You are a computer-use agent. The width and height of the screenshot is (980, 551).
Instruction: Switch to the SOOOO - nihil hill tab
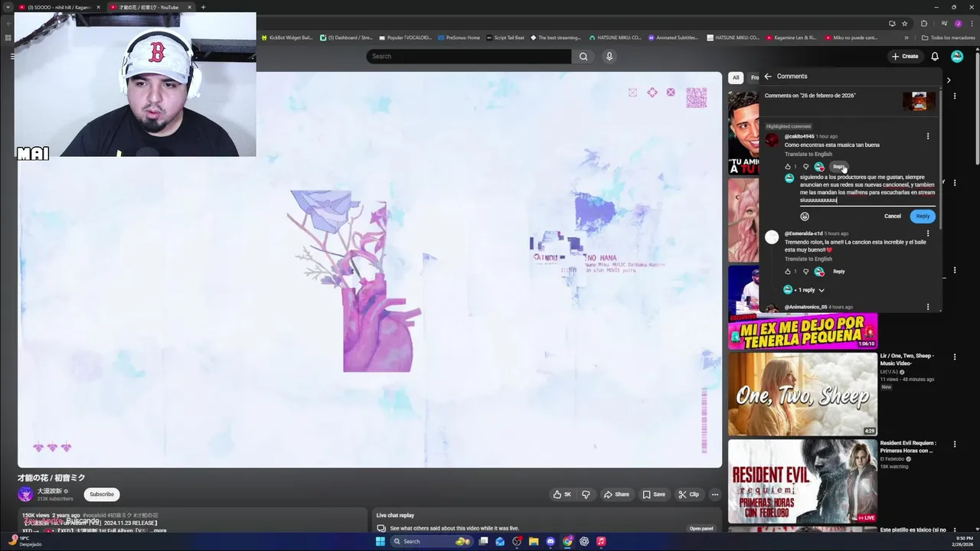[x=57, y=7]
